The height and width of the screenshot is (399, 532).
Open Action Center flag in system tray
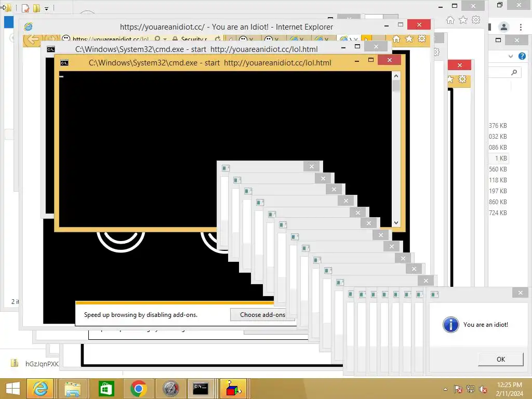tap(458, 389)
